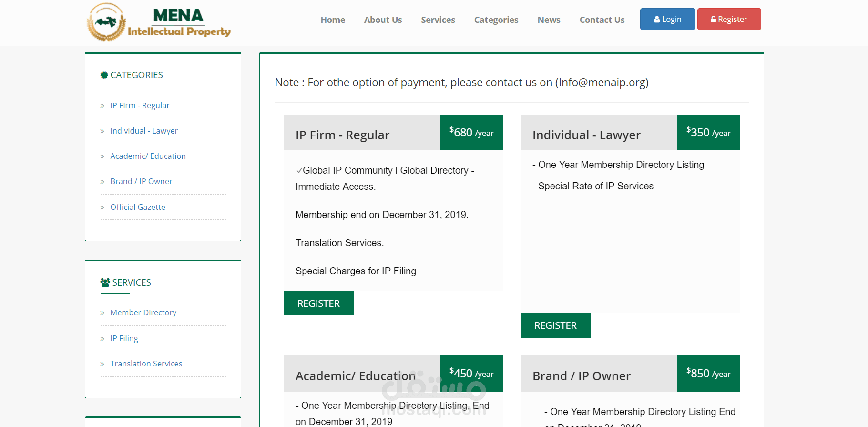The image size is (868, 427).
Task: Click the chevron beside IP Firm - Regular link
Action: [102, 106]
